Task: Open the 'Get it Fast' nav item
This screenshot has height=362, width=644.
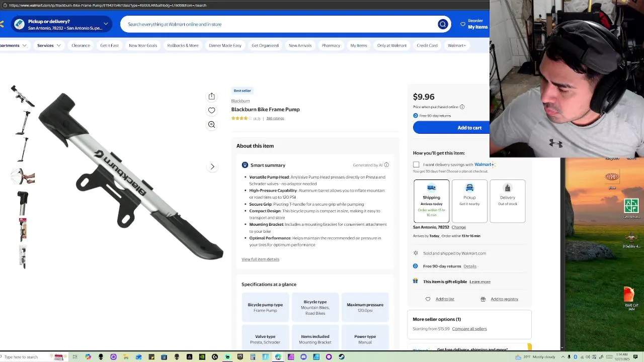Action: point(109,45)
